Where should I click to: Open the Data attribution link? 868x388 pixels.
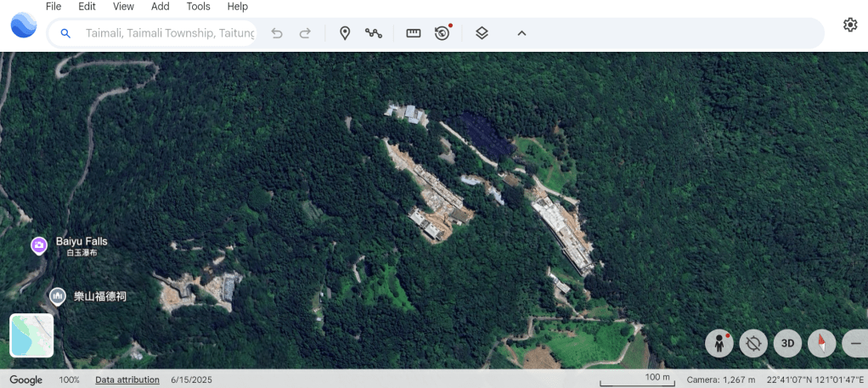(127, 380)
